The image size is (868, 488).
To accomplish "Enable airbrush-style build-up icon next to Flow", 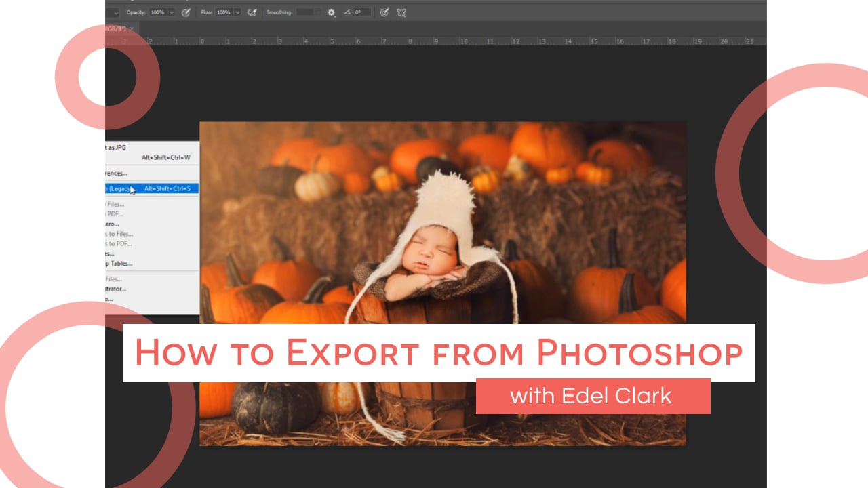I will pos(252,12).
